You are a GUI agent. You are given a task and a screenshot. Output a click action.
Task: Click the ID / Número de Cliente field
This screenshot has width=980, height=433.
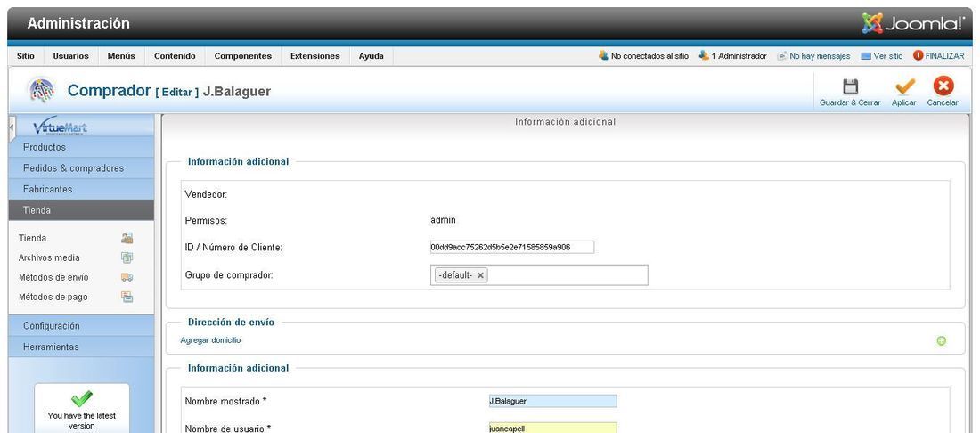[x=512, y=247]
